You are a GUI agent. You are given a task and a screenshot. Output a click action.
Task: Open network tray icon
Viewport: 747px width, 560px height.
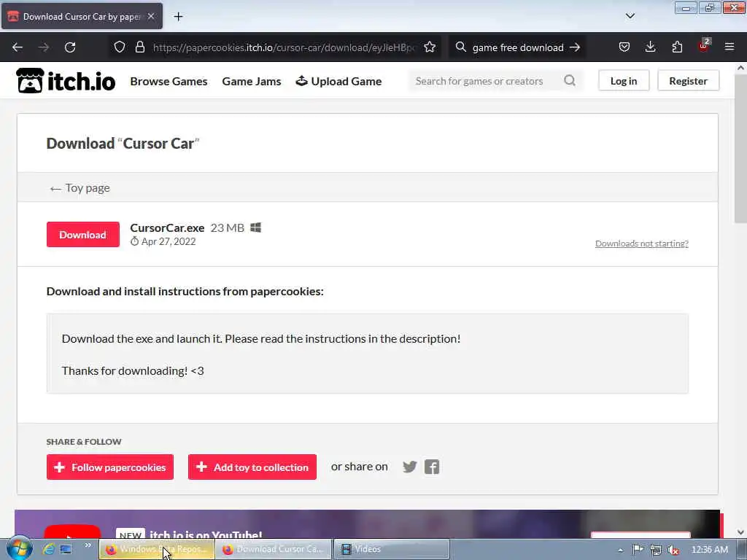(x=656, y=550)
